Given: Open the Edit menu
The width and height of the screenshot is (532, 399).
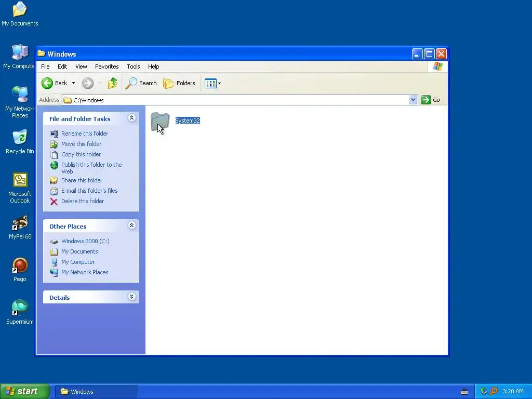Looking at the screenshot, I should [x=62, y=66].
